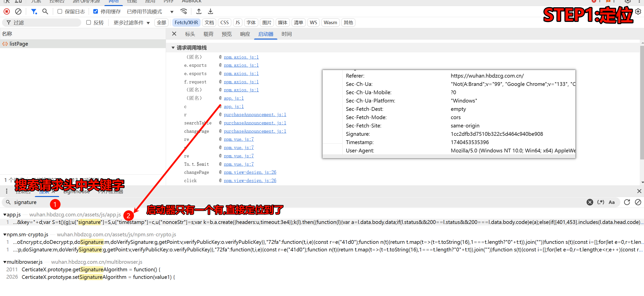Open the network conditions wifi icon
644x296 pixels.
184,12
